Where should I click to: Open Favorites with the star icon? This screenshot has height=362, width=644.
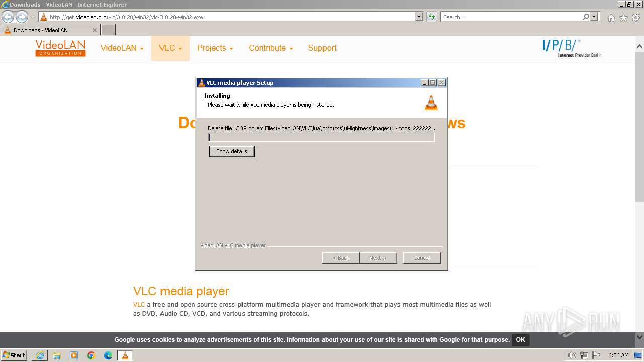pos(623,18)
